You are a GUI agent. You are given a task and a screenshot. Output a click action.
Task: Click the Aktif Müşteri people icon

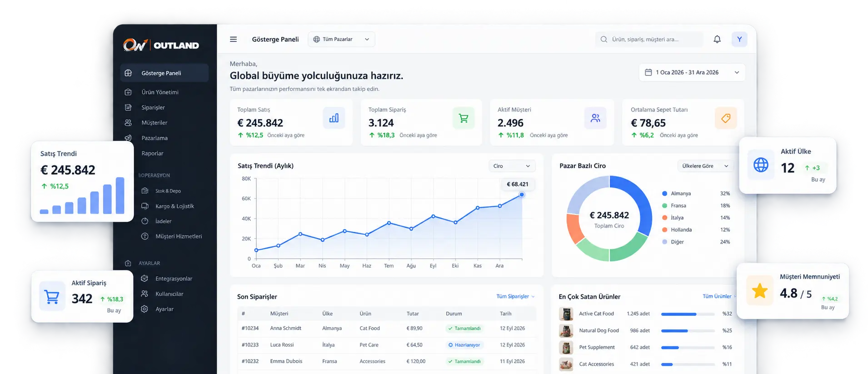point(595,118)
